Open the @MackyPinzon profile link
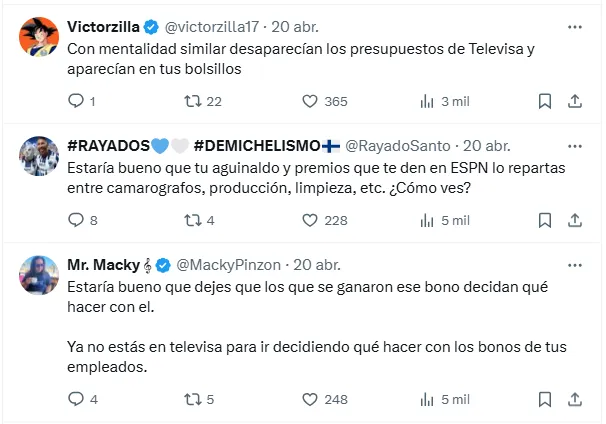The image size is (606, 424). coord(230,265)
